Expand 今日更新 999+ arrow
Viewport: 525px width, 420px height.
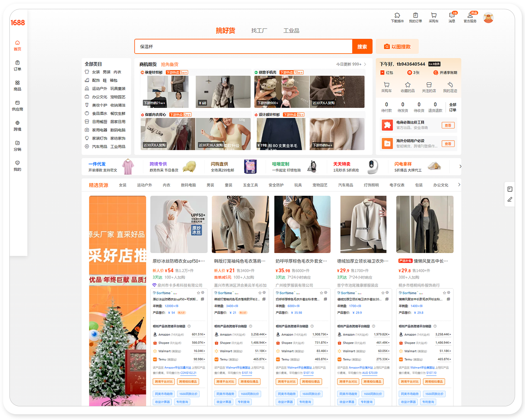[365, 64]
